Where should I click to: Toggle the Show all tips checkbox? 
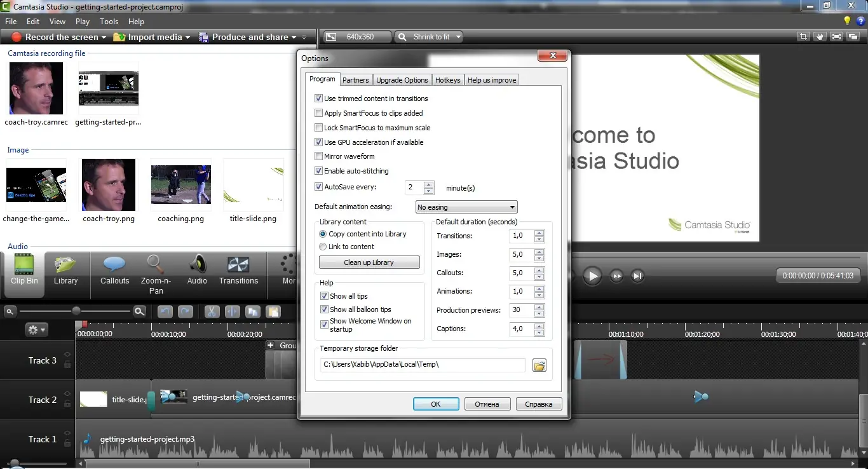pyautogui.click(x=325, y=296)
